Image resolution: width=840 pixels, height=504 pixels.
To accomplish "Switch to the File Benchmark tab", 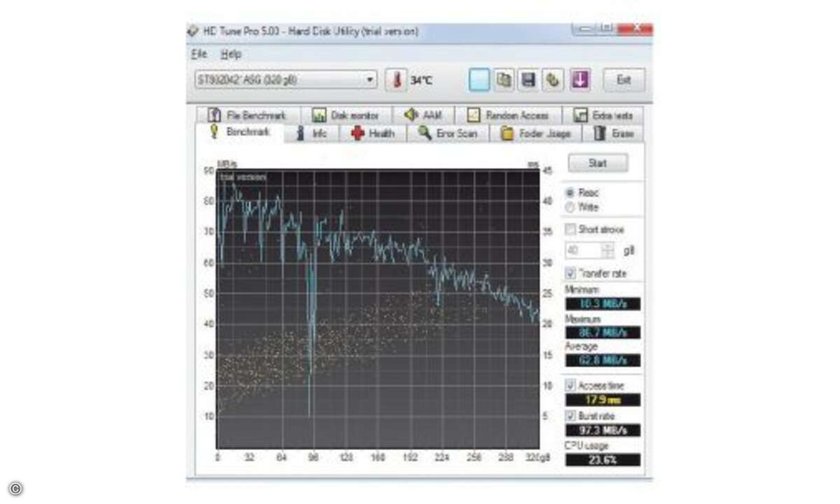I will pyautogui.click(x=248, y=115).
